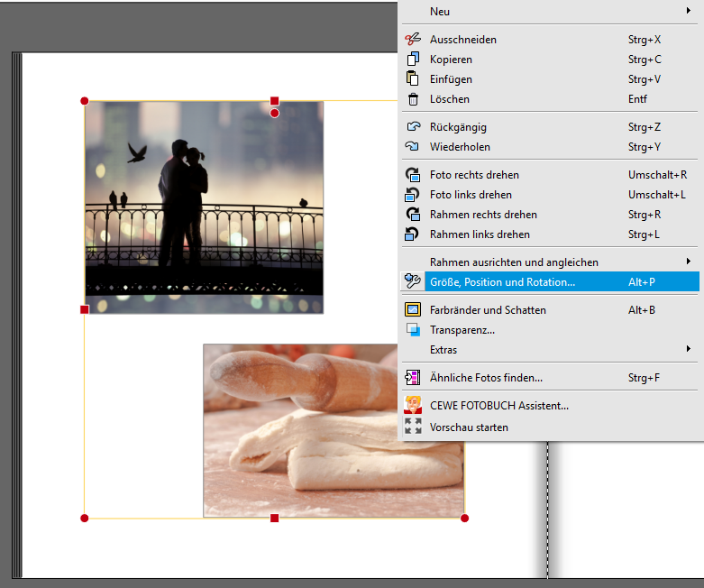This screenshot has height=588, width=704.
Task: Choose Transparenz... from the context menu
Action: (x=462, y=330)
